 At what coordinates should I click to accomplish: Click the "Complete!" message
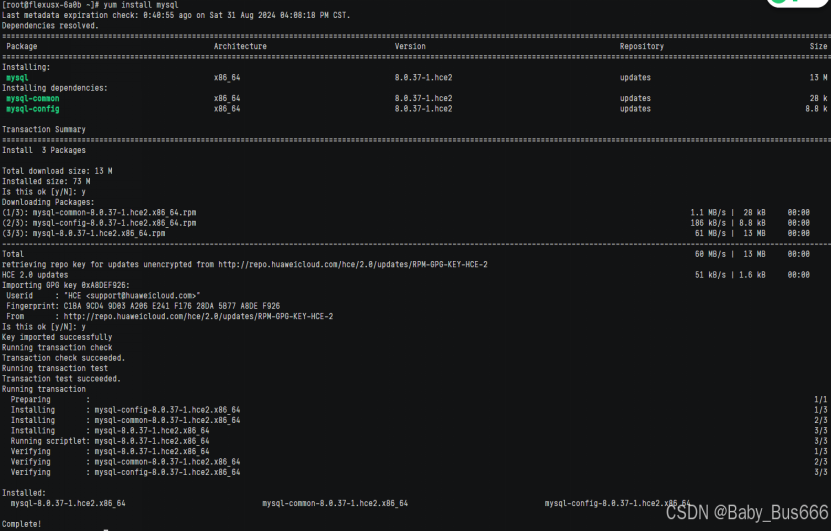pos(22,524)
